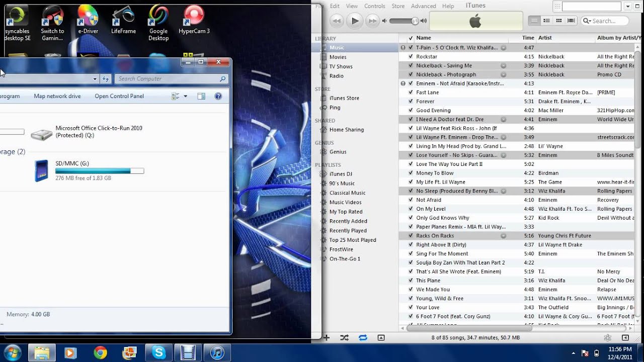This screenshot has width=644, height=362.
Task: Open the Explorer view options dropdown arrow
Action: point(185,96)
